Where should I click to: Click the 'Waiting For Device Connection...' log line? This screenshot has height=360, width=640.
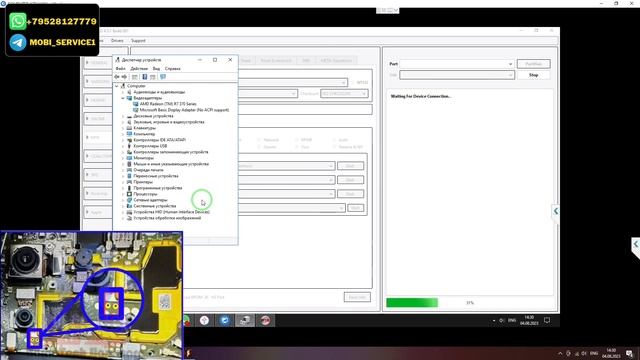(x=421, y=97)
